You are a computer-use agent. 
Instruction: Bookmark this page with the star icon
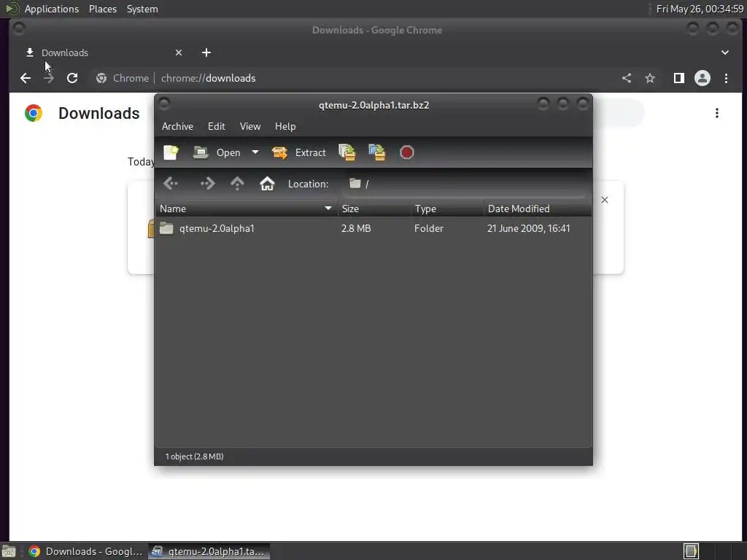click(650, 78)
